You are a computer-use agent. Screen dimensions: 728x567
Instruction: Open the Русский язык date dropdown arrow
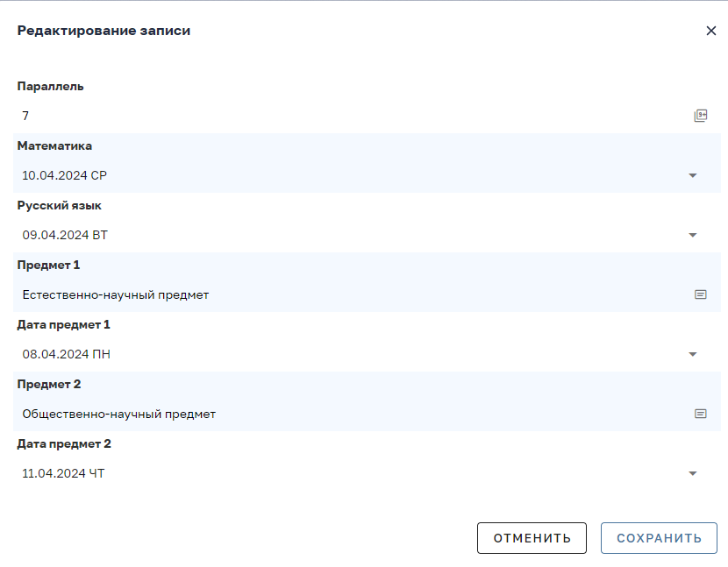692,235
